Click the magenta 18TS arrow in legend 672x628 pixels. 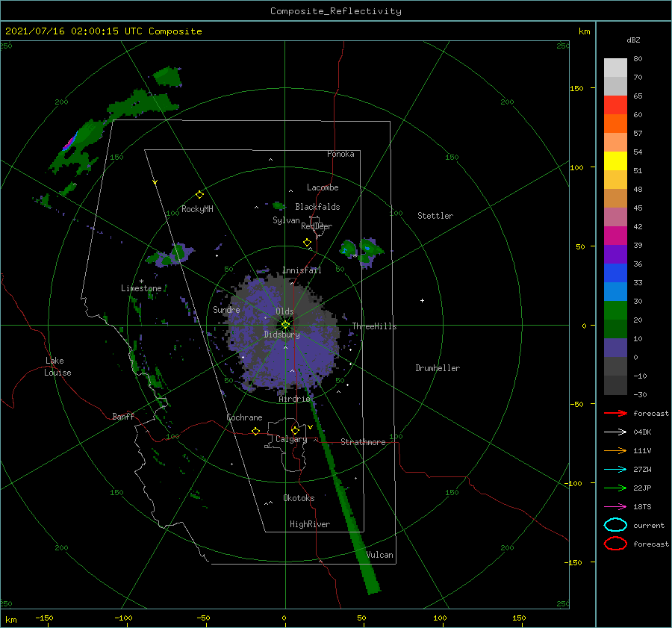click(615, 507)
